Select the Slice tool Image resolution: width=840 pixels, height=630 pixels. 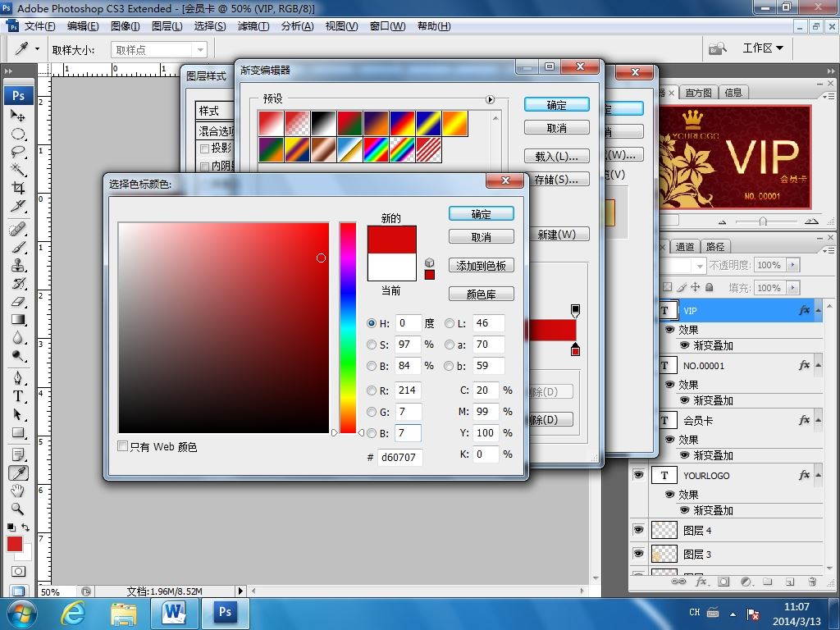pyautogui.click(x=18, y=206)
